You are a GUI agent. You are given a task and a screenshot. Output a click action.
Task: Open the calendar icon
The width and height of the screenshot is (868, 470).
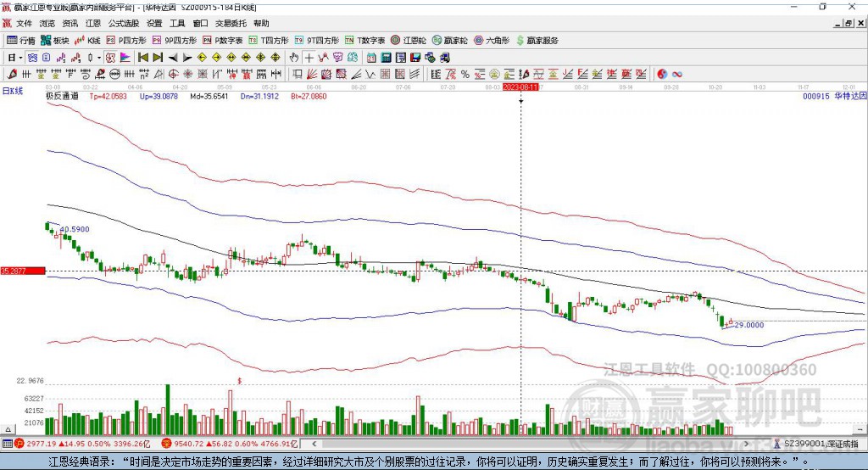click(371, 58)
